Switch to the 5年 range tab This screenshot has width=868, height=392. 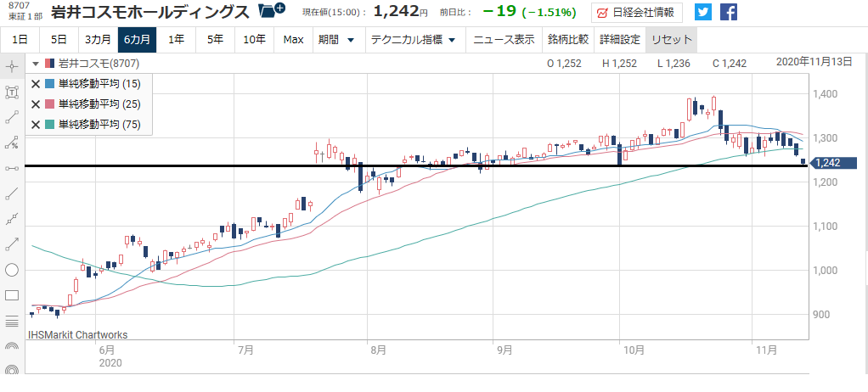(216, 40)
